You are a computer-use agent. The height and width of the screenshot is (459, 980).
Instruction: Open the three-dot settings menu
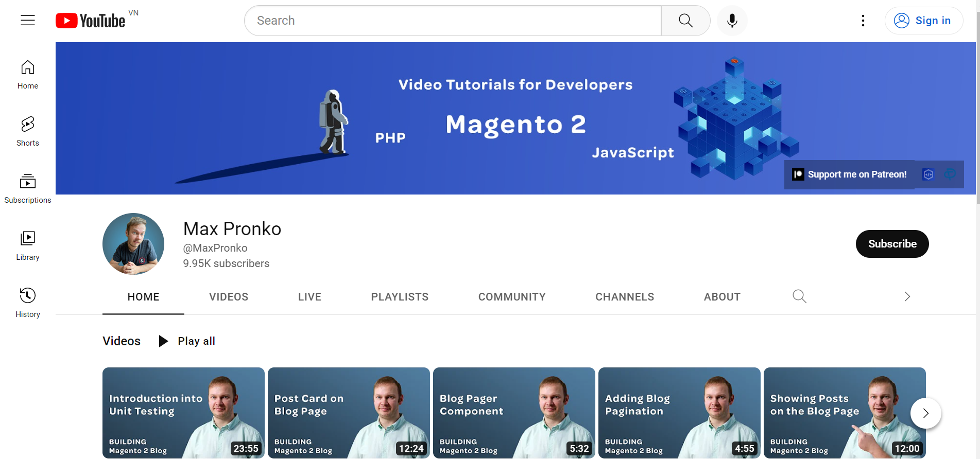(x=863, y=21)
